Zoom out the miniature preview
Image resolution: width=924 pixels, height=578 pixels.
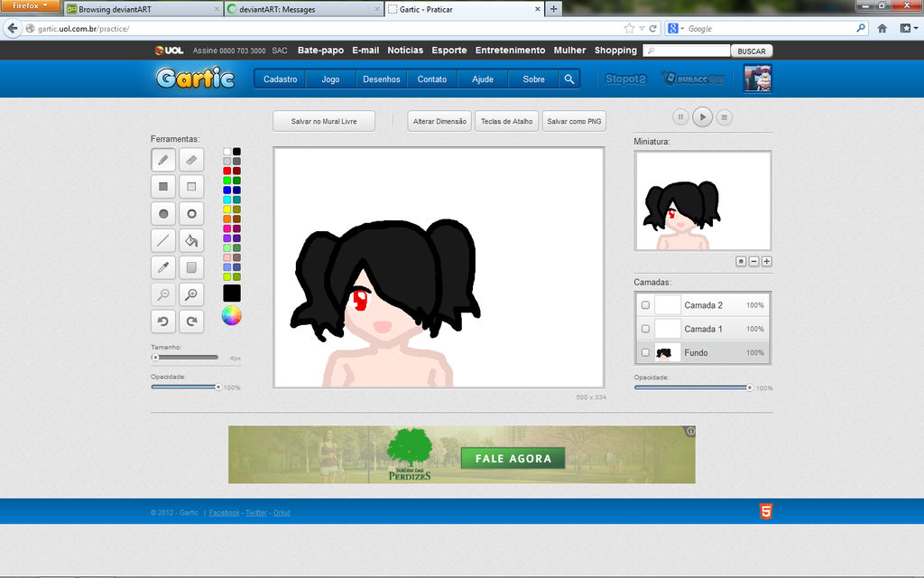753,261
